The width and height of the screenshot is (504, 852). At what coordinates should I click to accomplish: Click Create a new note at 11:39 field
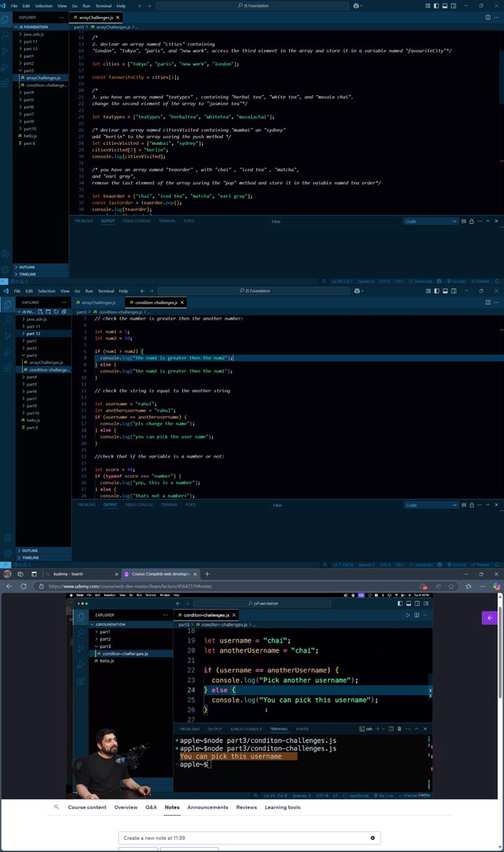(x=251, y=838)
